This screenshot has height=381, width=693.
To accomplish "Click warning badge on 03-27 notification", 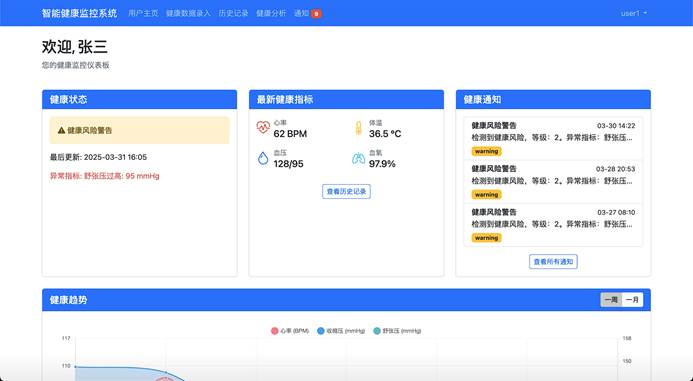I will pyautogui.click(x=487, y=238).
